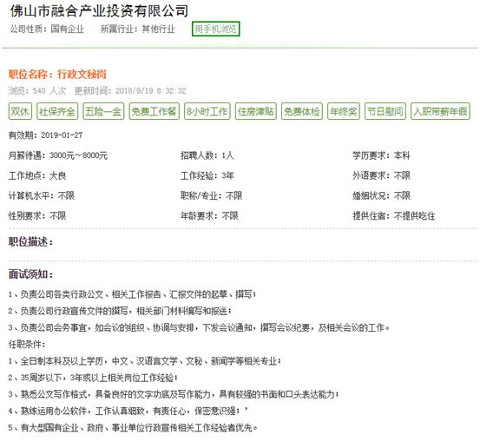Select the 免费体检 benefit tag

(x=302, y=111)
